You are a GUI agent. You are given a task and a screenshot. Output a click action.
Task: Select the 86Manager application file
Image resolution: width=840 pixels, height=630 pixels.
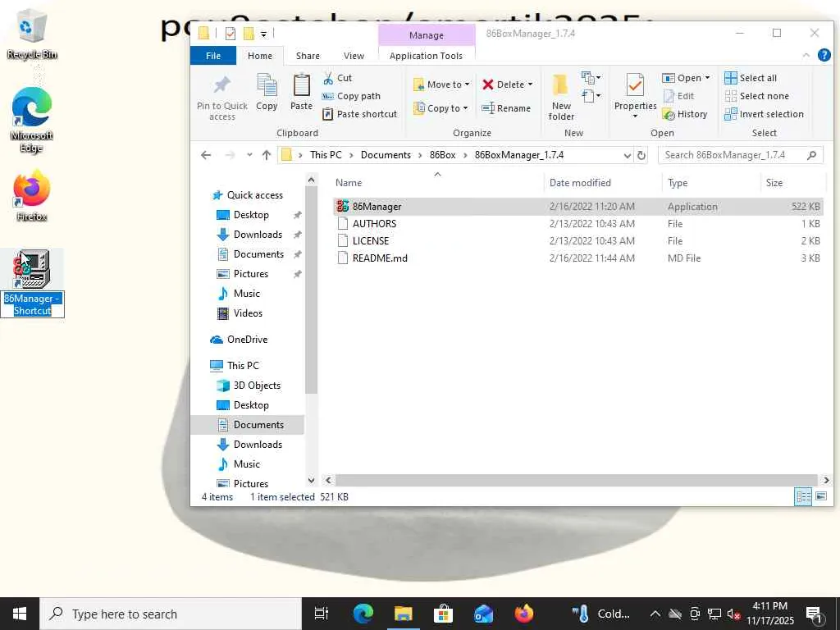(x=577, y=207)
